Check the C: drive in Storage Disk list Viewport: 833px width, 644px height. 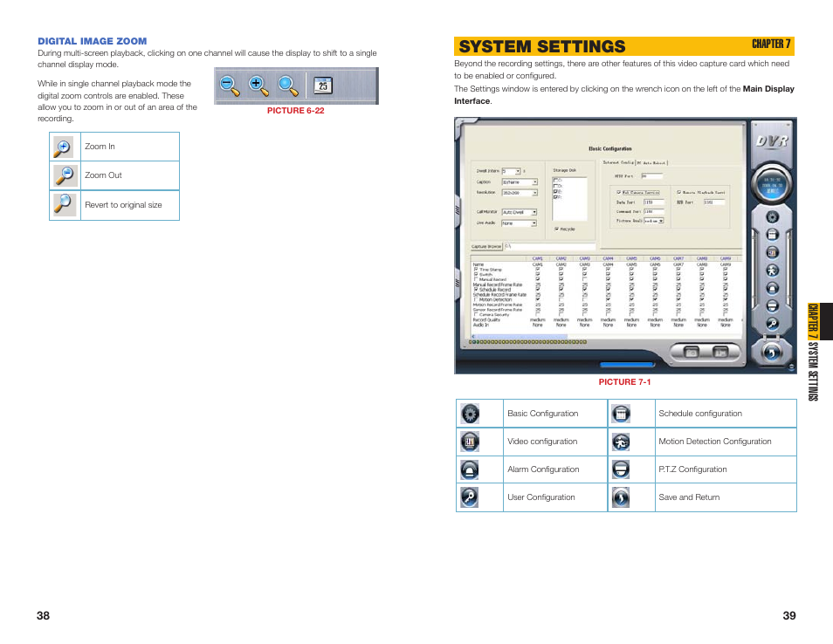555,180
